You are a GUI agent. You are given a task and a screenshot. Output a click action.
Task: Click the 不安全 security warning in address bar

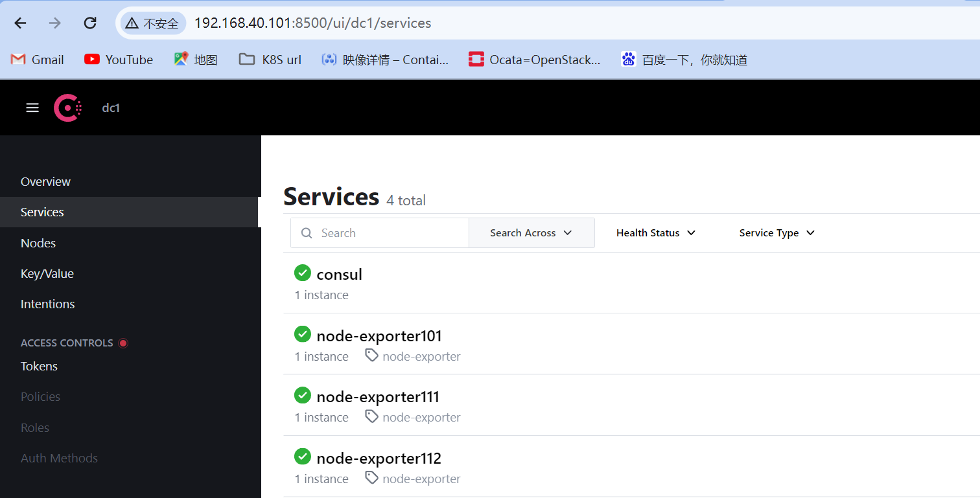(152, 22)
